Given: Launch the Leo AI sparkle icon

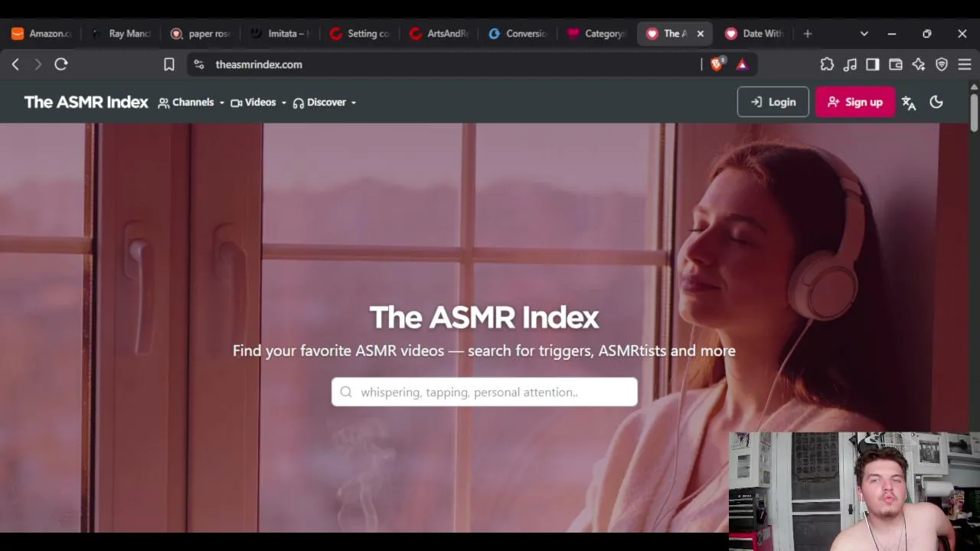Looking at the screenshot, I should coord(919,64).
